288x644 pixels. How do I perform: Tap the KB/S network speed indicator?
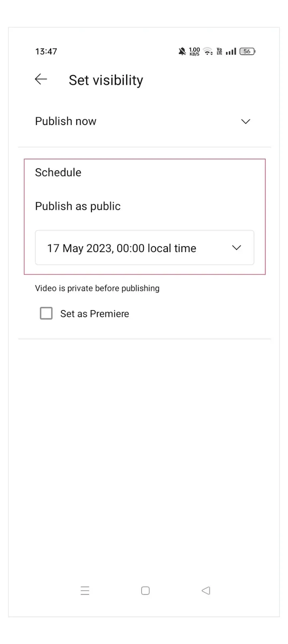(194, 52)
